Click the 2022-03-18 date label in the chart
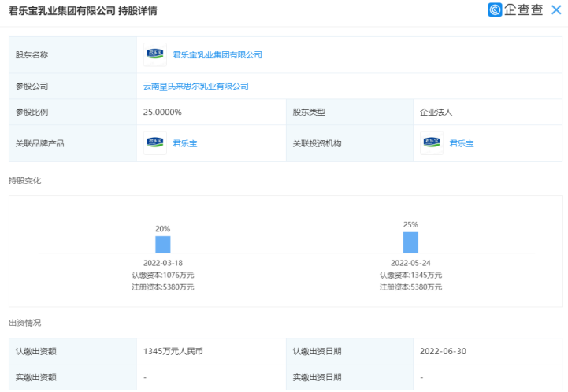Viewport: 568px width, 392px height. pos(163,263)
